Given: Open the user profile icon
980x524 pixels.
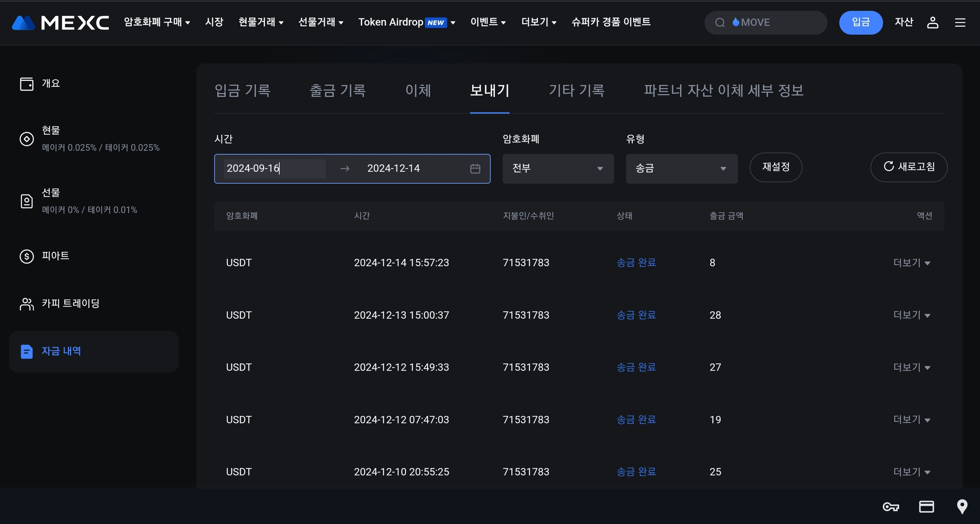Looking at the screenshot, I should point(932,22).
